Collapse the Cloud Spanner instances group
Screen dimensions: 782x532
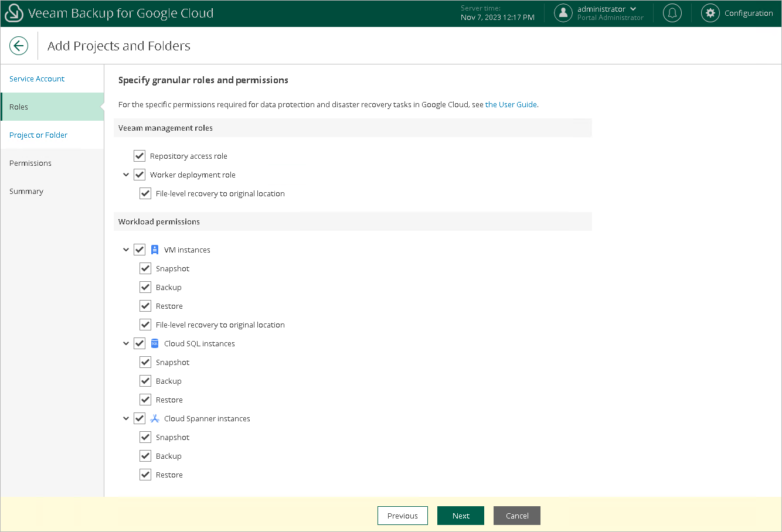126,418
